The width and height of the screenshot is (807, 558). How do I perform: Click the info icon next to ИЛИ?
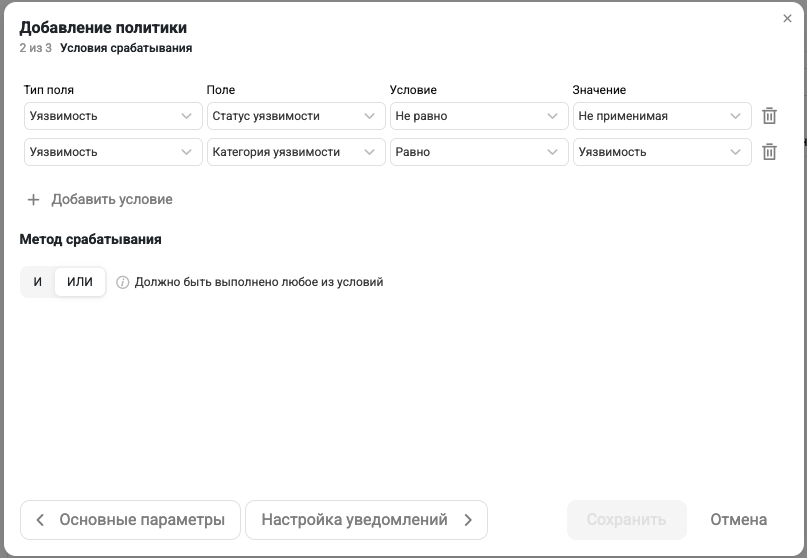123,282
